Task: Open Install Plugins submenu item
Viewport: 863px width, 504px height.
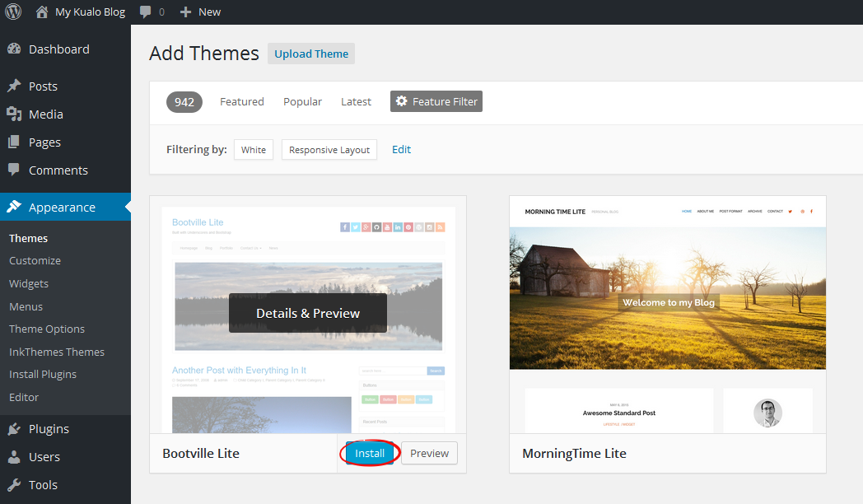Action: tap(43, 375)
